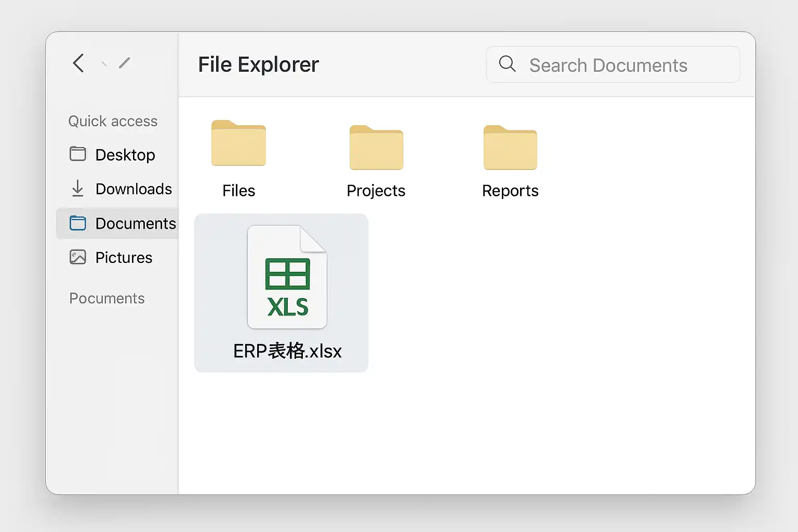Click the magnifying glass search icon
The image size is (798, 532).
(507, 64)
